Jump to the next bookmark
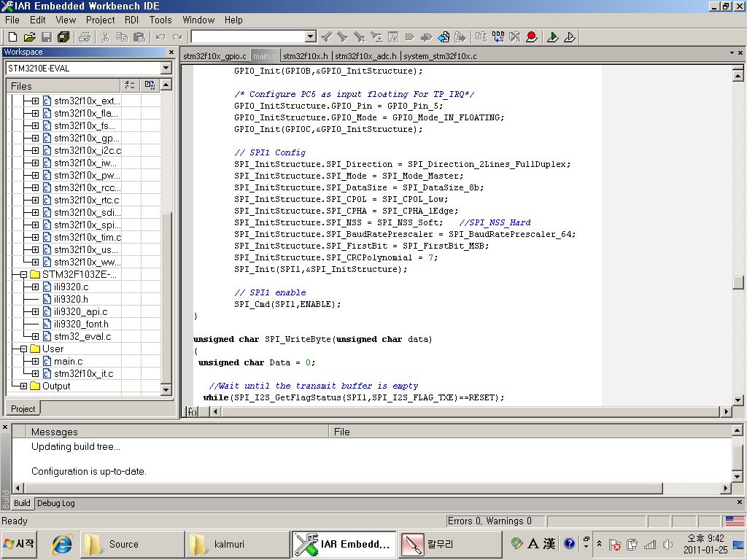 (x=426, y=36)
